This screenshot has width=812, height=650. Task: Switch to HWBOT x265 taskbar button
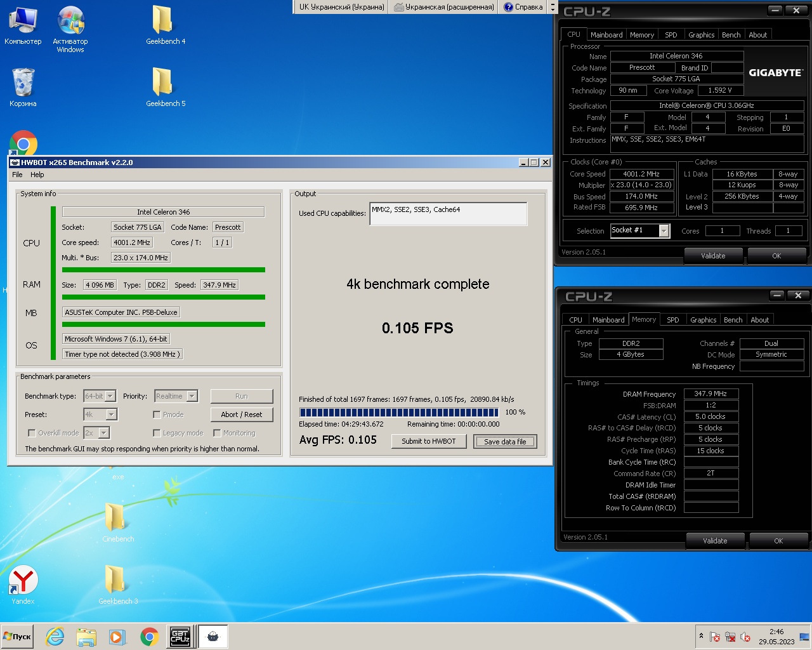tap(213, 637)
